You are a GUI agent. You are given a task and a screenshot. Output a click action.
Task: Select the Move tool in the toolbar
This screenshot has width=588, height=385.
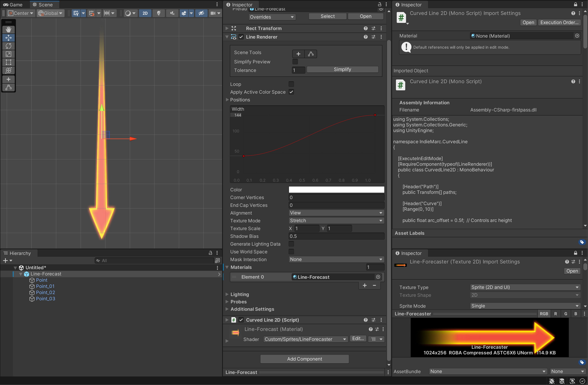(8, 38)
